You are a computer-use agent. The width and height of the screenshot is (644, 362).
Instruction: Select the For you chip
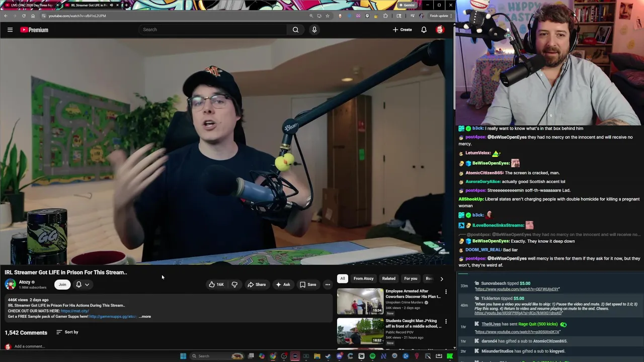[x=411, y=279]
